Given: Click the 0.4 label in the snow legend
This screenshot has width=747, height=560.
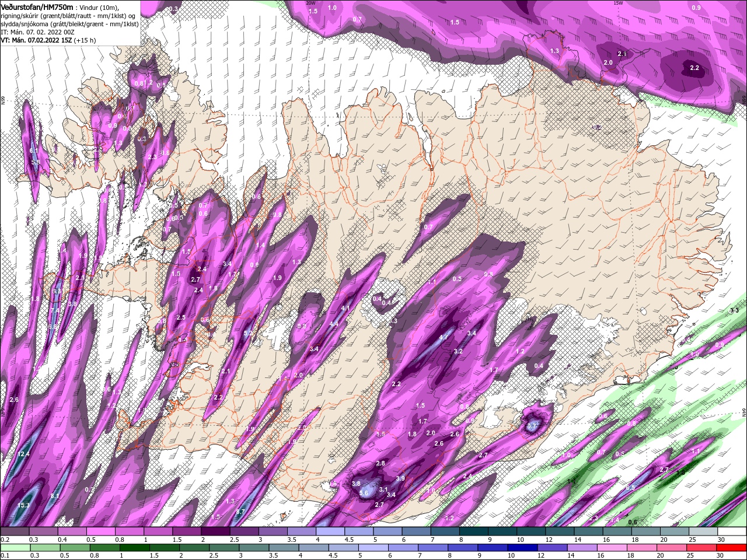Looking at the screenshot, I should pyautogui.click(x=62, y=540).
